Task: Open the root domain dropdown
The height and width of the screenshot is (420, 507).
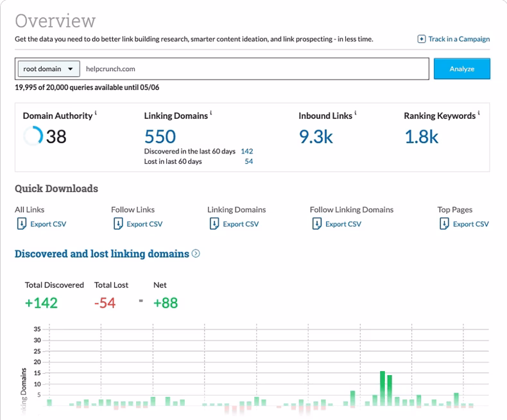Action: click(x=47, y=69)
